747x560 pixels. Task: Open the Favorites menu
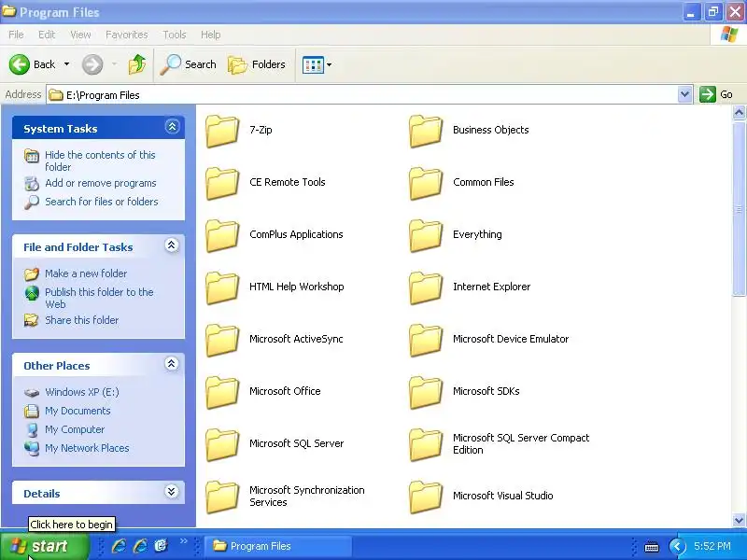(x=127, y=35)
